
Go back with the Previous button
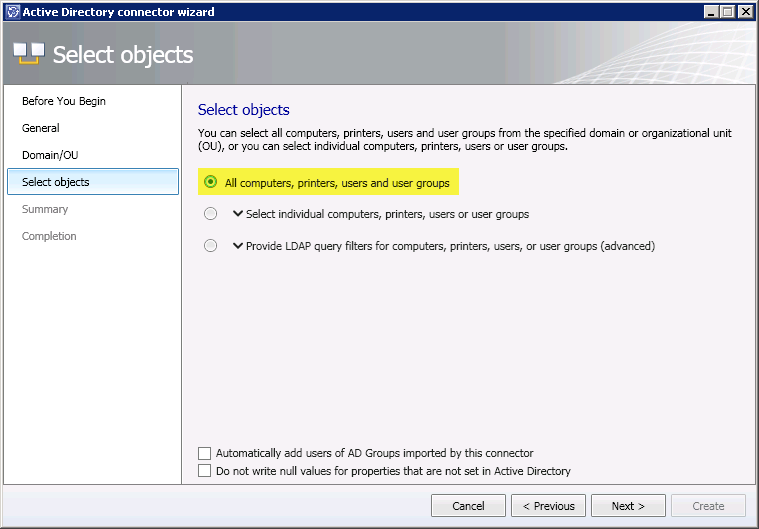coord(548,506)
